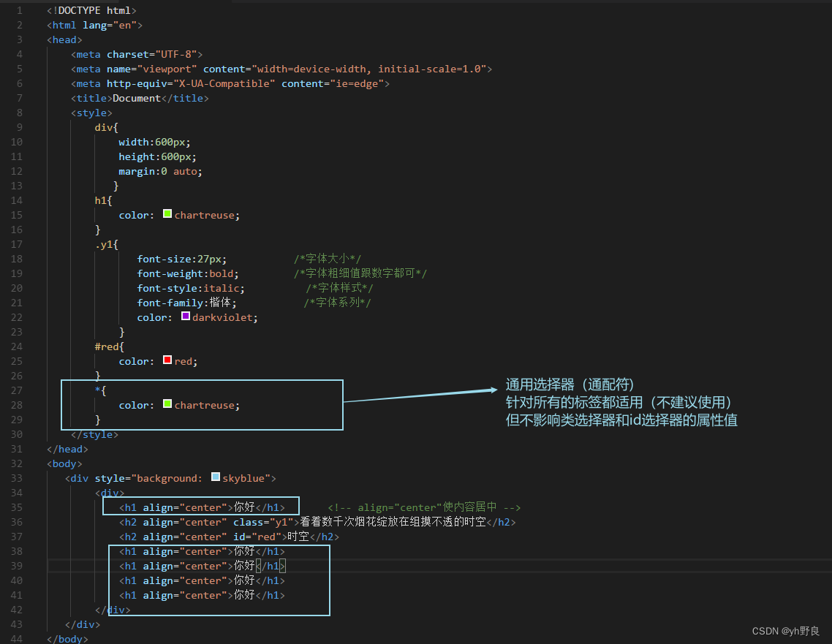Click the <h1 align="center"> on line 35
832x644 pixels.
click(x=175, y=507)
